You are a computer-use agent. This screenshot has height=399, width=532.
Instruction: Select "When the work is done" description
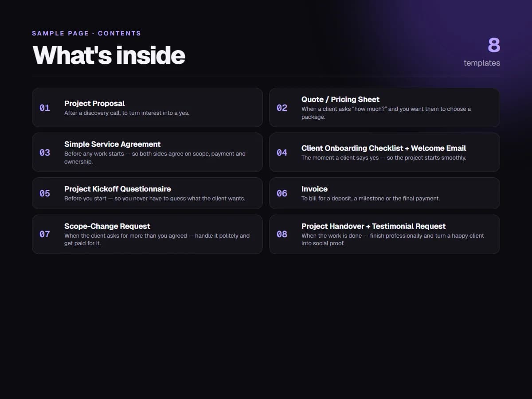coord(393,239)
